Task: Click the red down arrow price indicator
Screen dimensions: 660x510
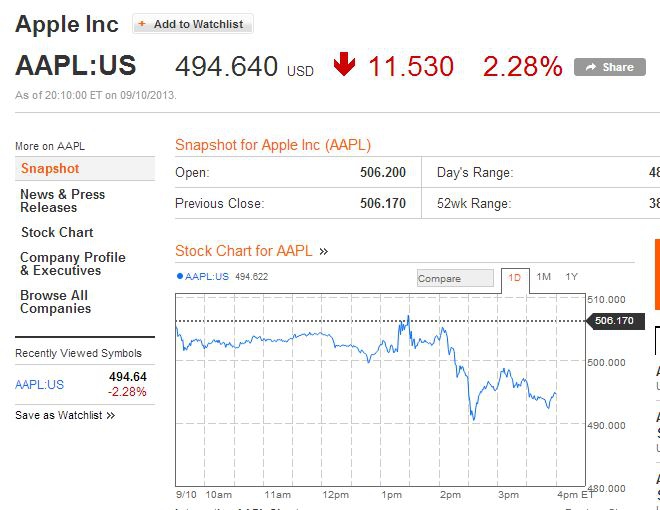Action: (x=345, y=66)
